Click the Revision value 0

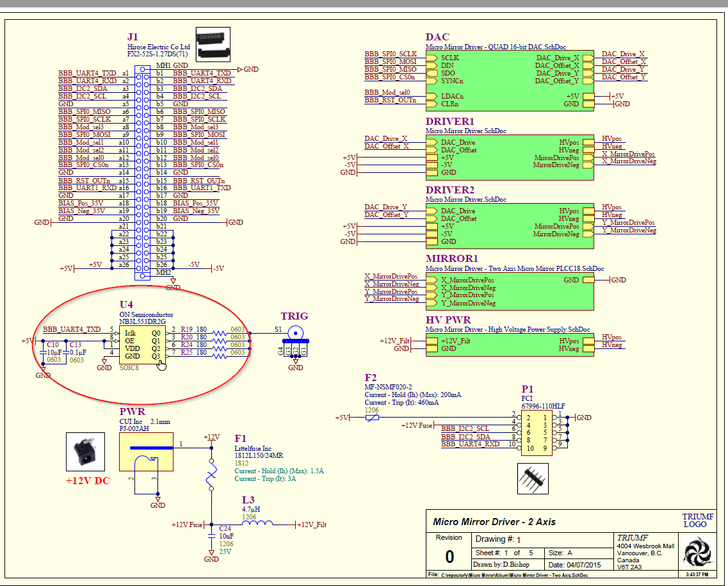pyautogui.click(x=449, y=557)
